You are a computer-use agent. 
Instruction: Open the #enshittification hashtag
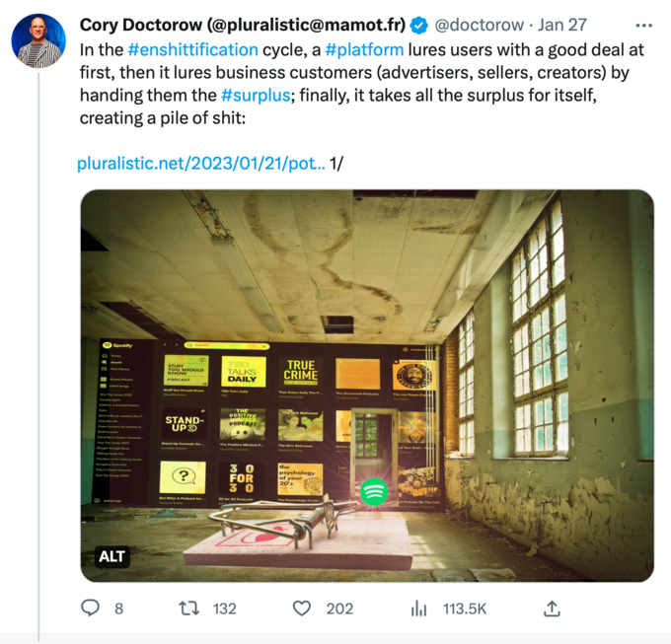tap(192, 49)
